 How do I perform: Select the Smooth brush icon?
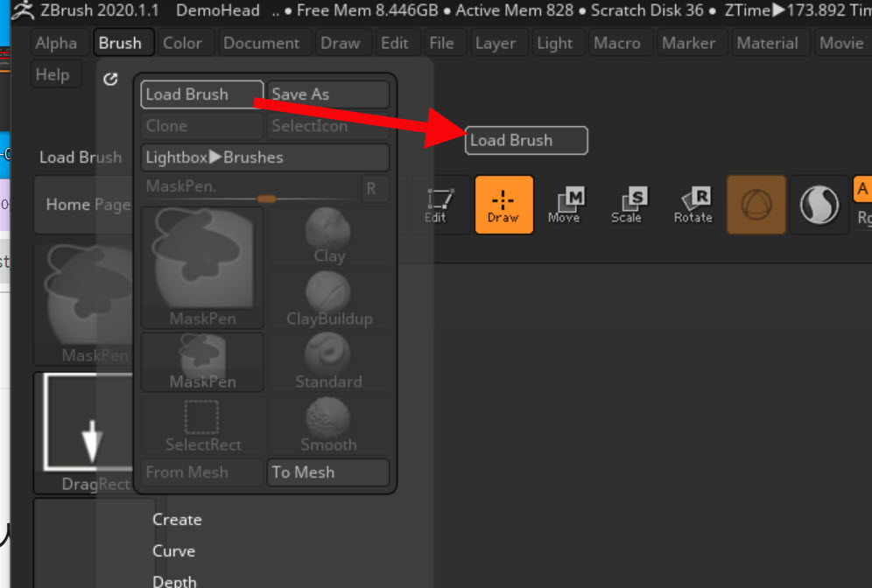click(328, 426)
